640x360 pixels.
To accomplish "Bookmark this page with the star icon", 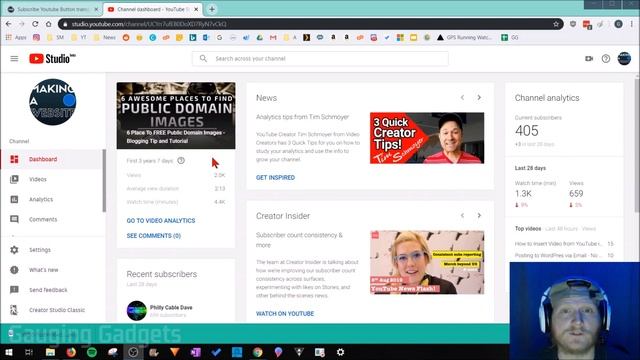I will pos(556,24).
